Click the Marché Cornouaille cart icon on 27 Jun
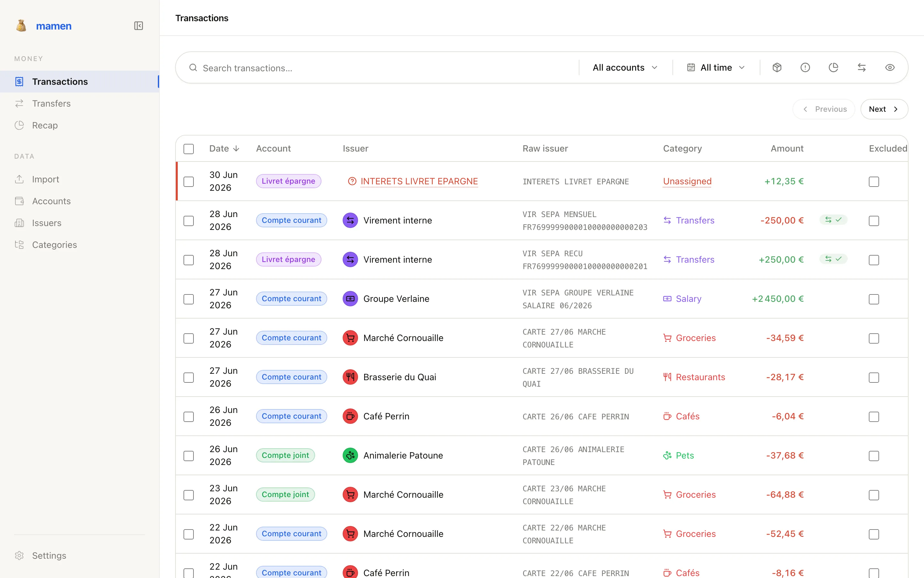 pos(350,338)
